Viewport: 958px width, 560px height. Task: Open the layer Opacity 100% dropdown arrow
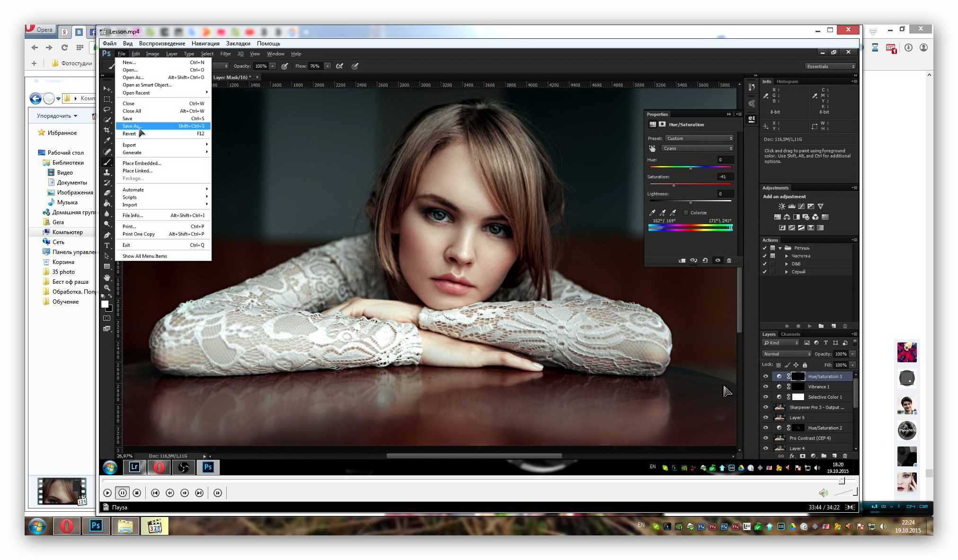tap(852, 354)
